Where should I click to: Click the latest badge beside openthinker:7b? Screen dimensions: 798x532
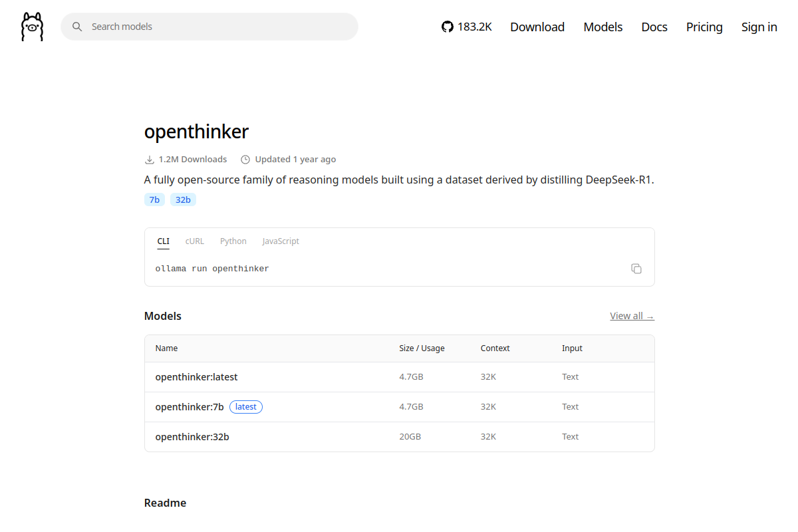tap(246, 407)
